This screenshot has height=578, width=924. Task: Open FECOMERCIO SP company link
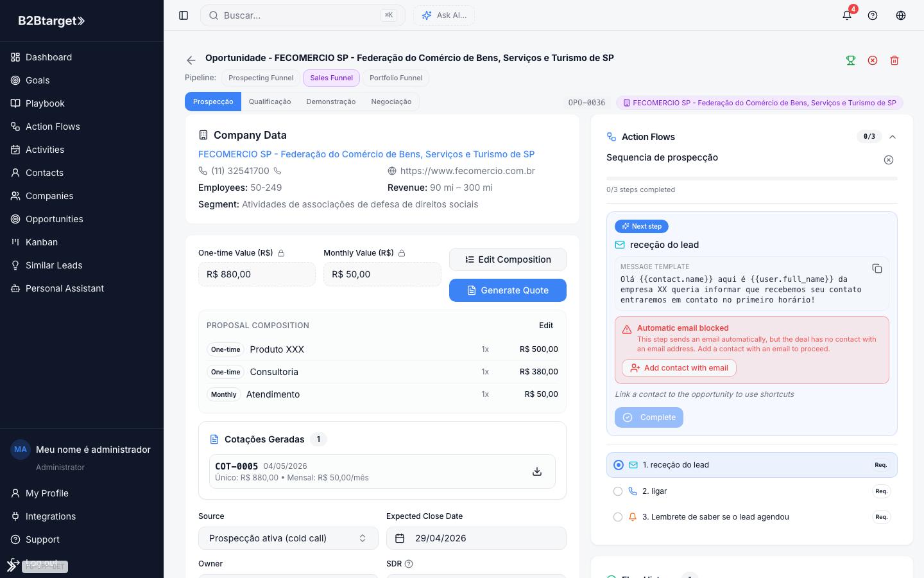click(366, 154)
